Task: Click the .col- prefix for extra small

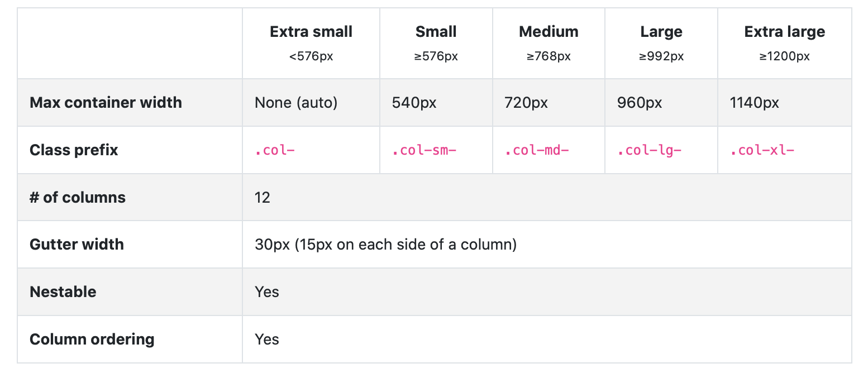Action: click(275, 150)
